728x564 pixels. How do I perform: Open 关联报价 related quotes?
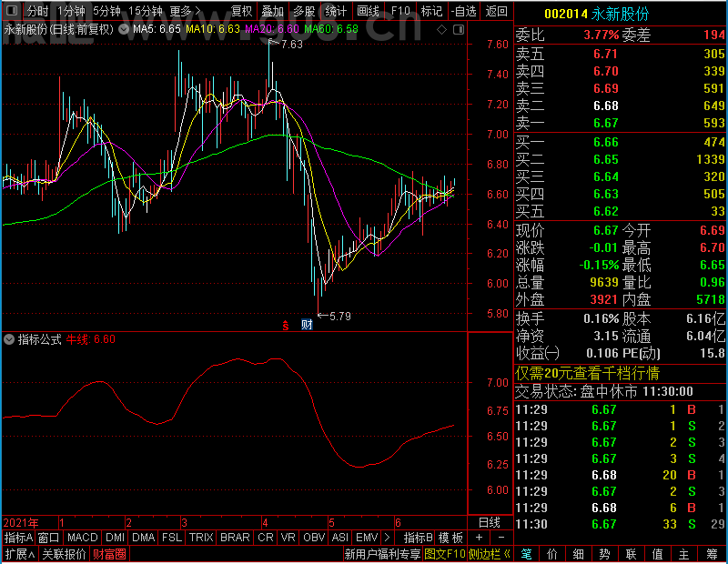(64, 554)
